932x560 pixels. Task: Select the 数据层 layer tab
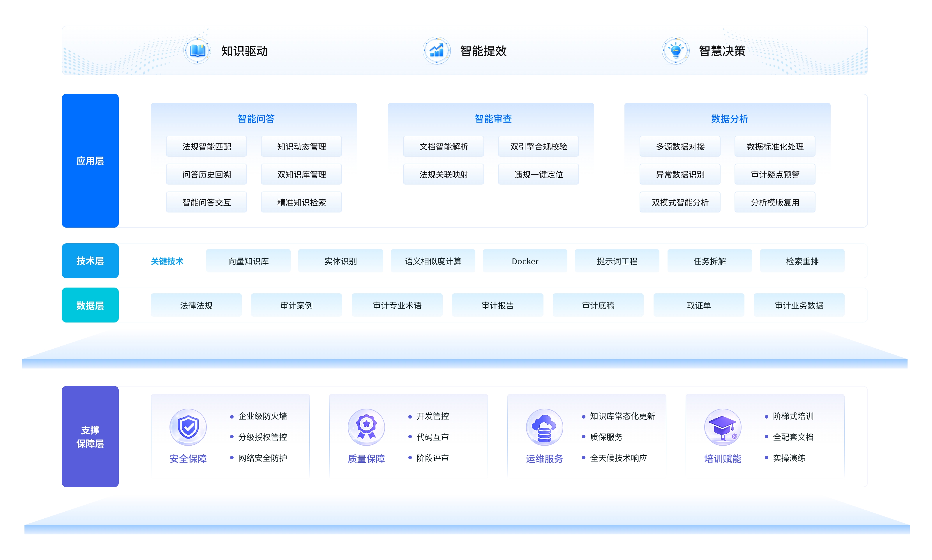pos(90,305)
